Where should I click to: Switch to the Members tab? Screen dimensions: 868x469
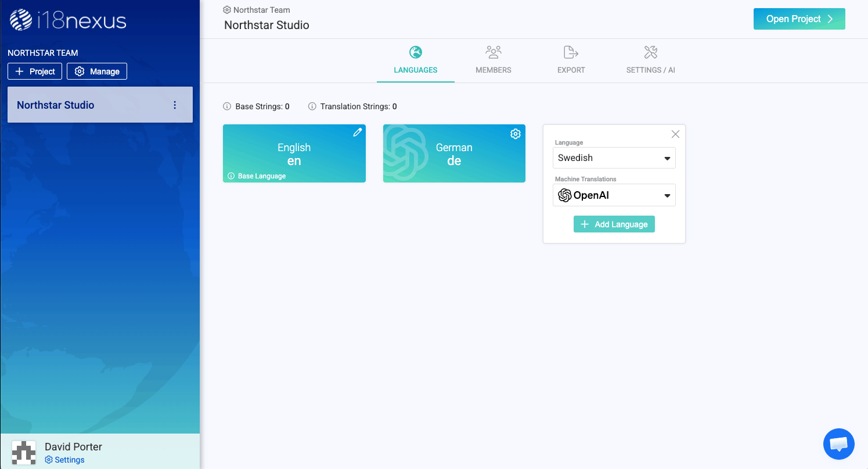pyautogui.click(x=493, y=60)
